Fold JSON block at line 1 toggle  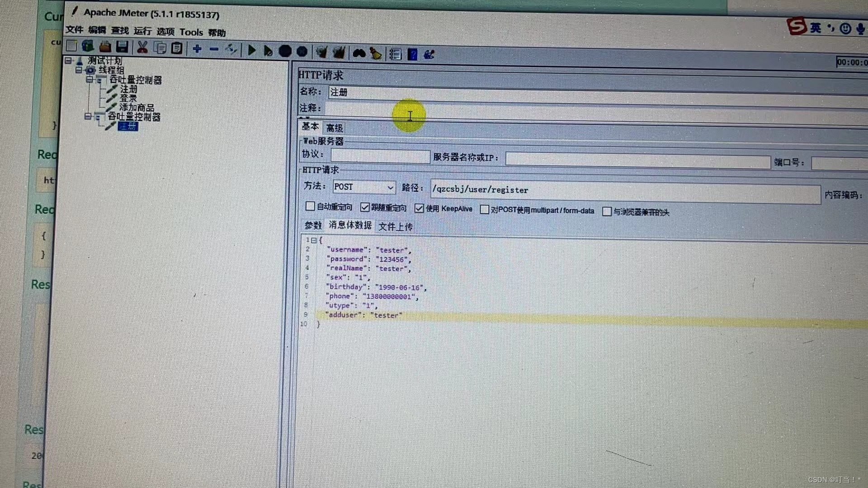pos(314,240)
